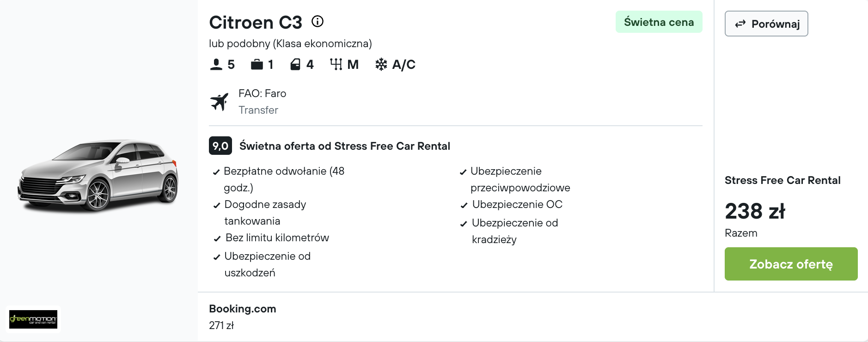
Task: Click the Transfer pickup text
Action: [258, 110]
